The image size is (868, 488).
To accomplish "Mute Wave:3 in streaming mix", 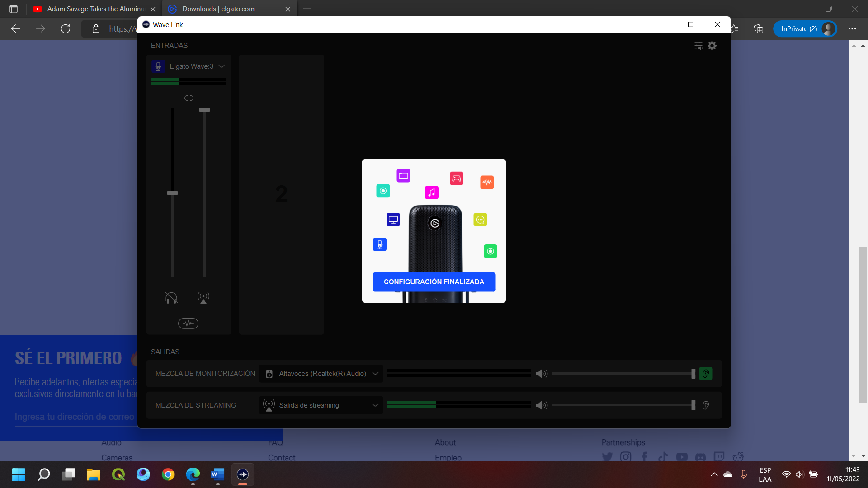I will click(x=203, y=298).
